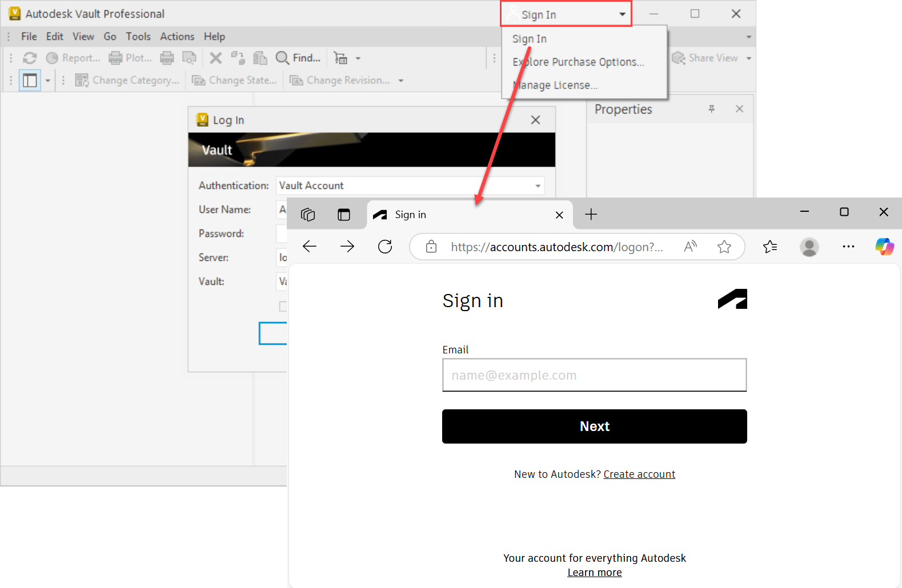902x588 pixels.
Task: Expand Share View toolbar overflow arrow
Action: 748,58
